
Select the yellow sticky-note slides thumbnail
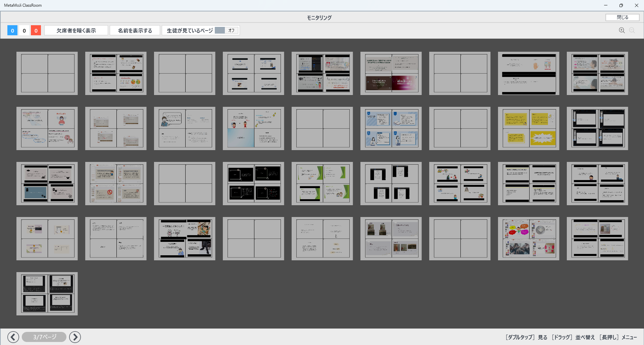(x=529, y=128)
